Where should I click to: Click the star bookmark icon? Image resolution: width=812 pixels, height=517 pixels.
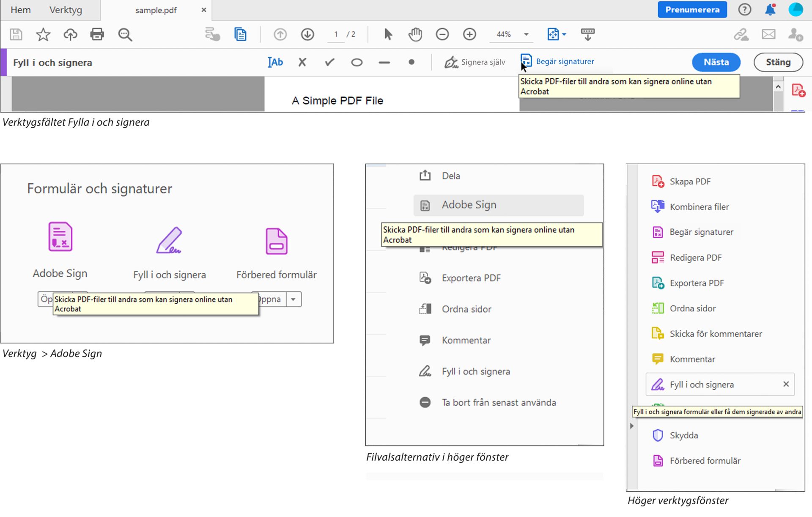(43, 34)
